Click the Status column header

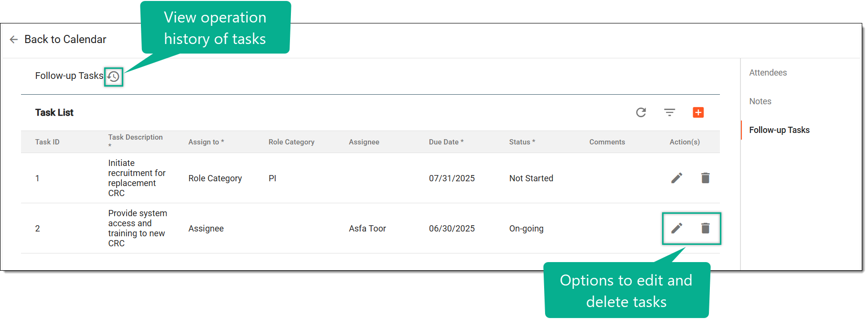(522, 142)
